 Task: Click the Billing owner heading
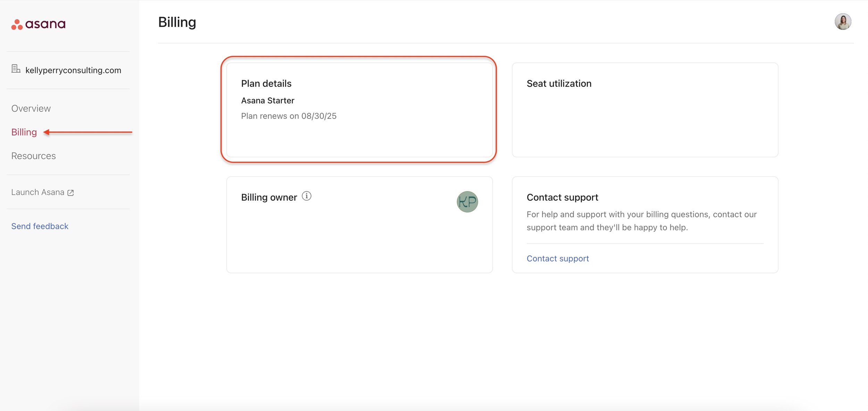[x=269, y=197]
